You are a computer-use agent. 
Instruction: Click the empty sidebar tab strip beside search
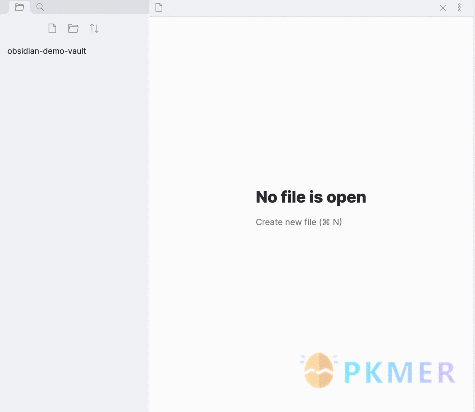[98, 7]
